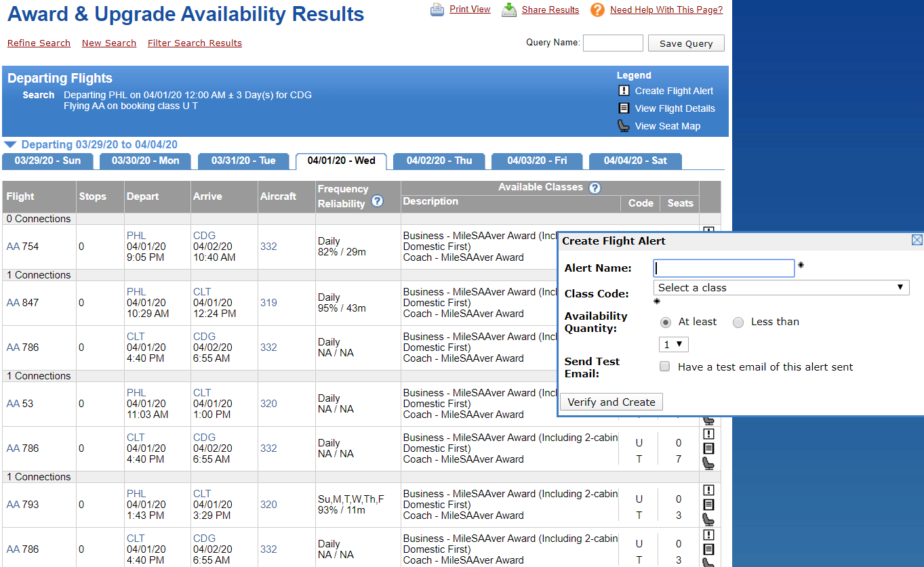
Task: Click the Create Flight Alert legend icon
Action: coord(624,91)
